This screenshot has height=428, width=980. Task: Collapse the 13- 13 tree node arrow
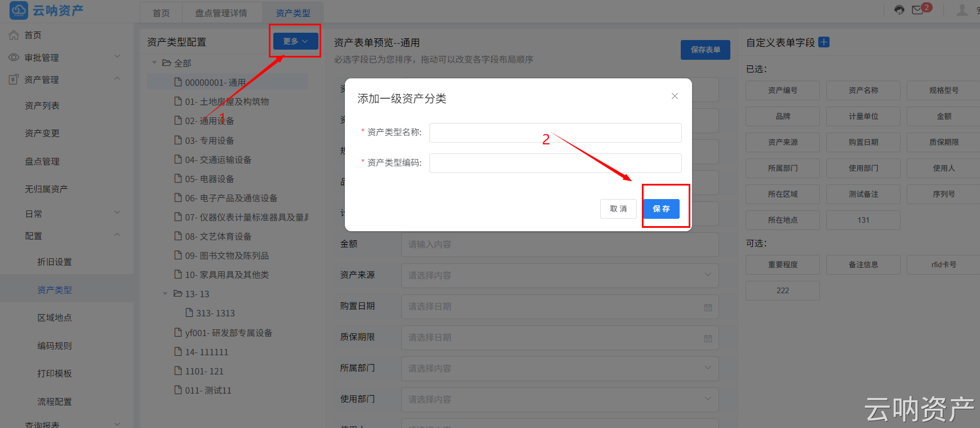coord(165,294)
